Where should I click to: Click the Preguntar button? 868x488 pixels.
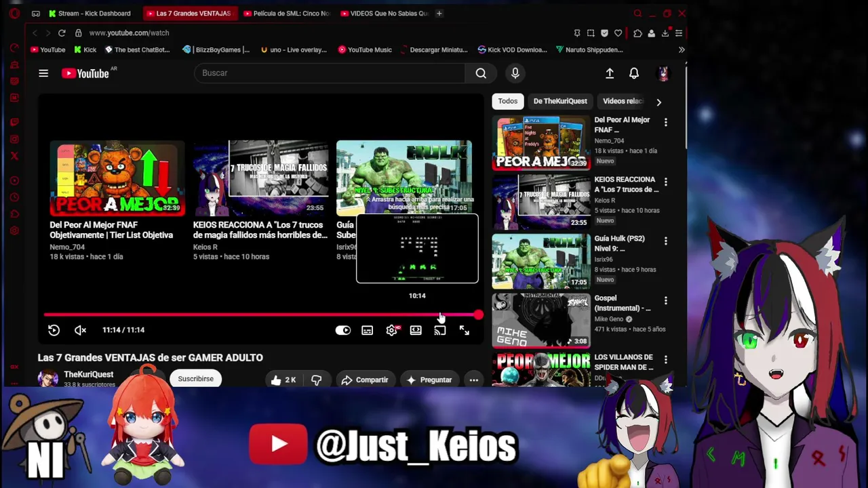[x=429, y=380]
